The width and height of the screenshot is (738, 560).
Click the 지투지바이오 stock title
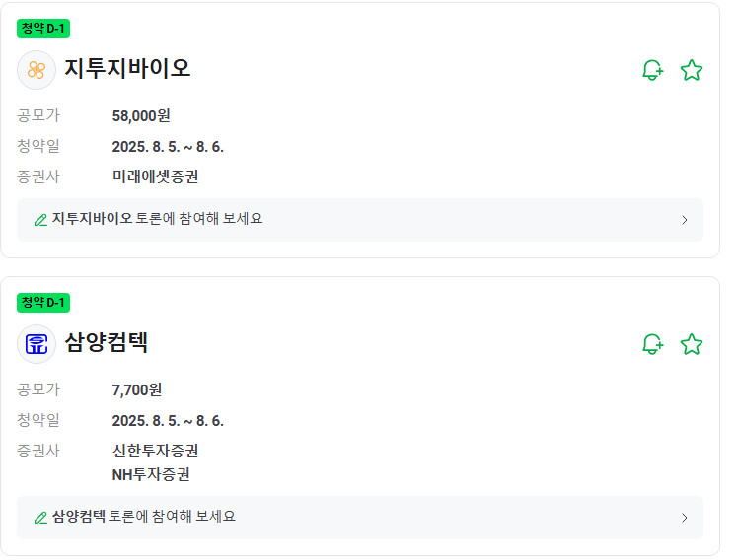pos(127,69)
